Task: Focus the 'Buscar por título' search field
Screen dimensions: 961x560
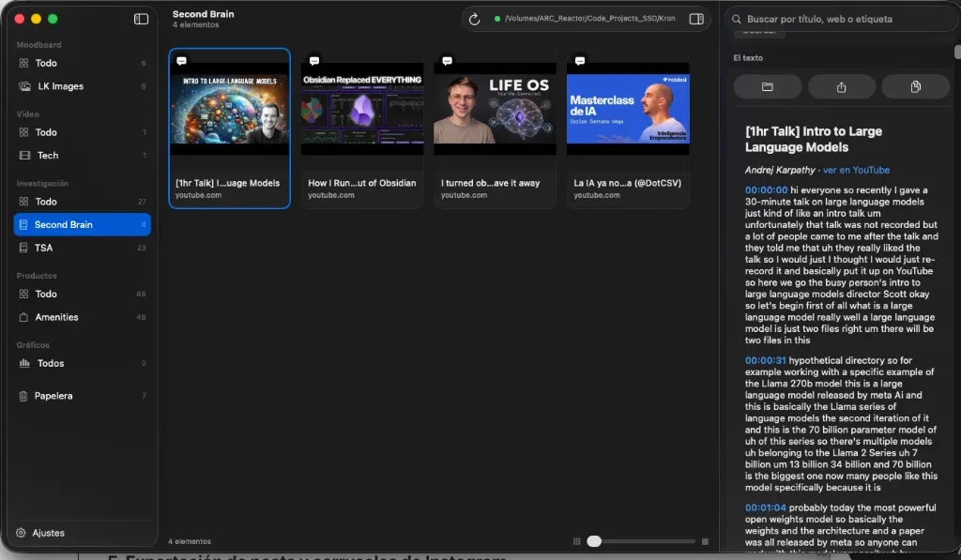Action: pyautogui.click(x=843, y=19)
